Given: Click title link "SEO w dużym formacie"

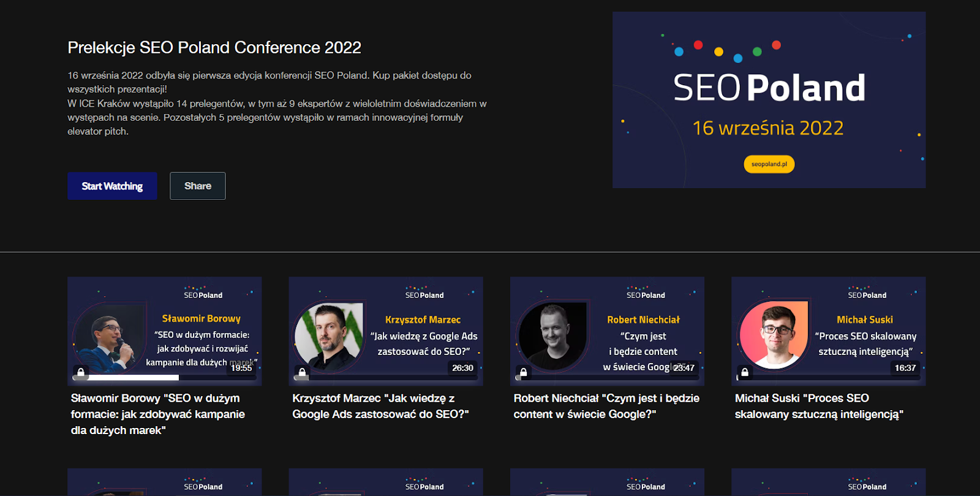Looking at the screenshot, I should (x=158, y=414).
